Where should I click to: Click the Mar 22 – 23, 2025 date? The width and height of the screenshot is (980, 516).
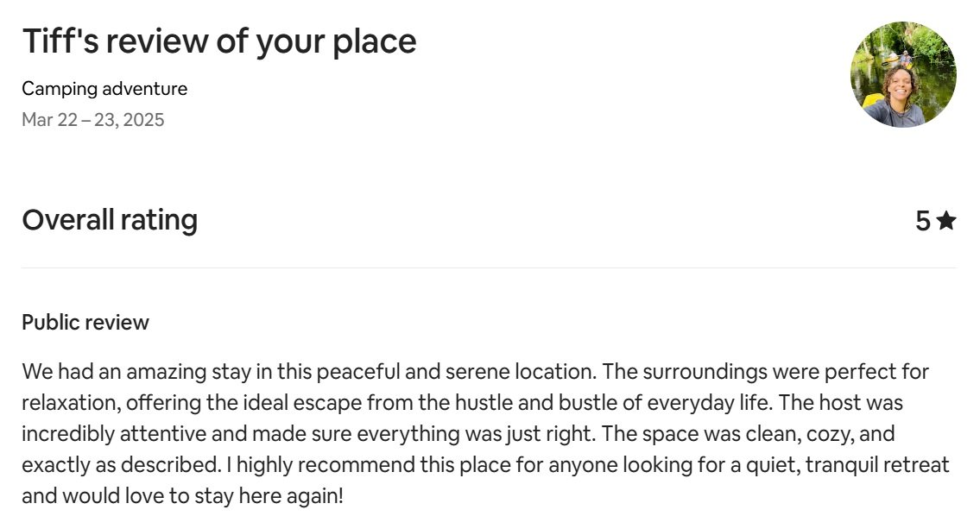[x=93, y=120]
